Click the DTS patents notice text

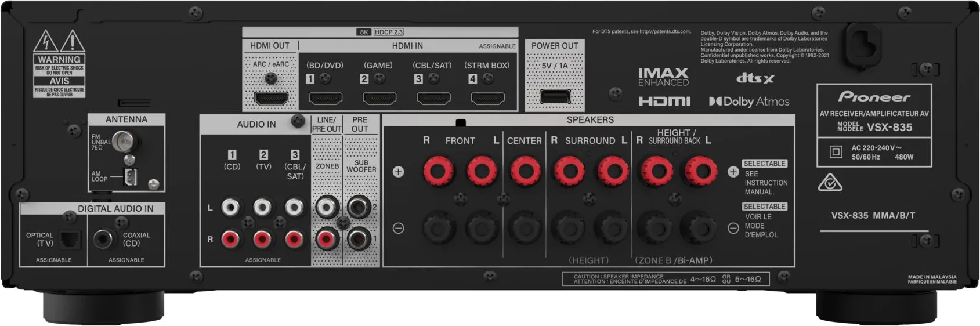[x=642, y=32]
